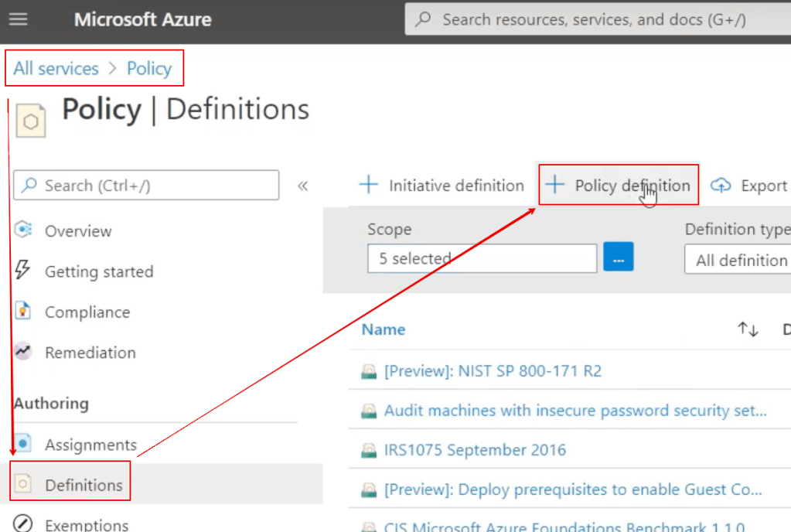
Task: Sort the list using Name arrows
Action: [x=748, y=329]
